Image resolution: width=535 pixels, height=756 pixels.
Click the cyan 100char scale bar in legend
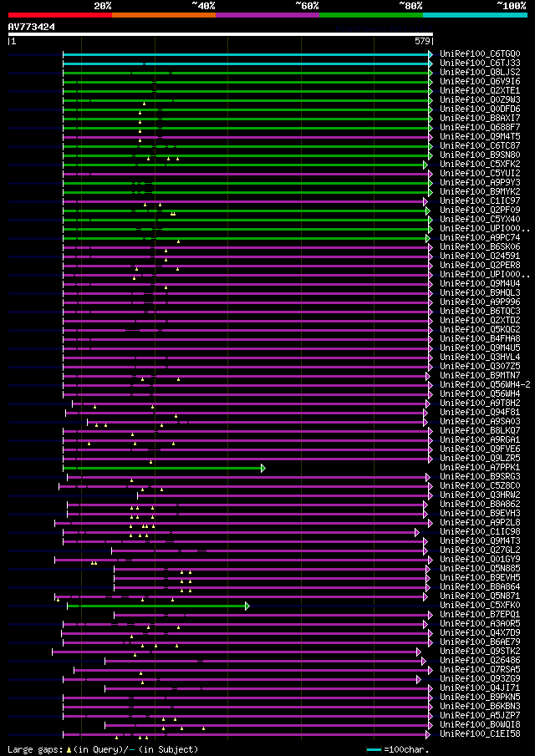pos(374,749)
